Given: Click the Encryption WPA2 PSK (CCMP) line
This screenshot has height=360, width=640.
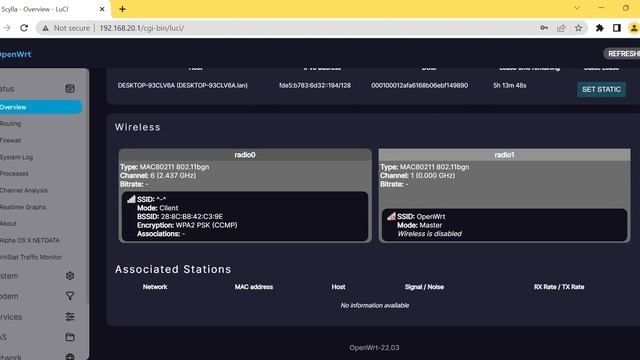Looking at the screenshot, I should 187,225.
